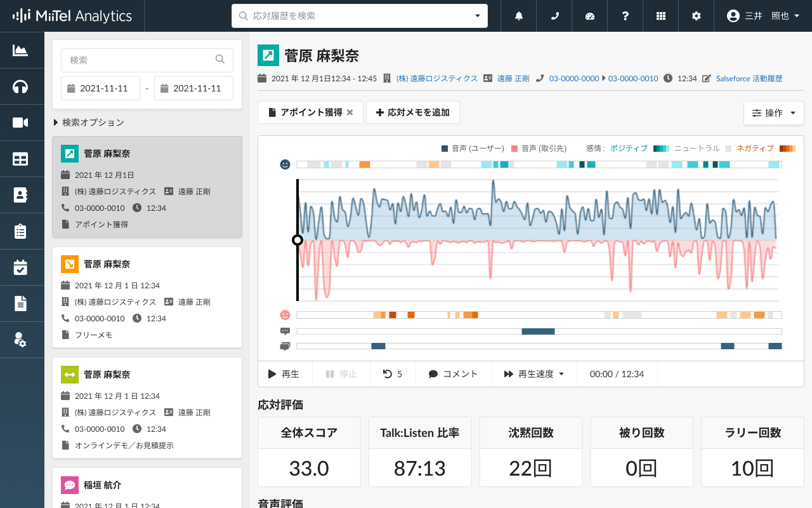812x508 pixels.
Task: Open the user settings sidebar icon
Action: pos(21,340)
